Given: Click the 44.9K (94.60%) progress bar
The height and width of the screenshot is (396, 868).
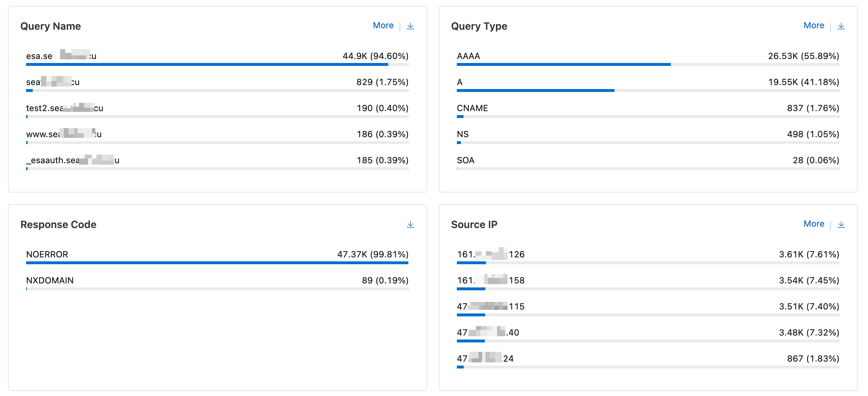Looking at the screenshot, I should [217, 64].
